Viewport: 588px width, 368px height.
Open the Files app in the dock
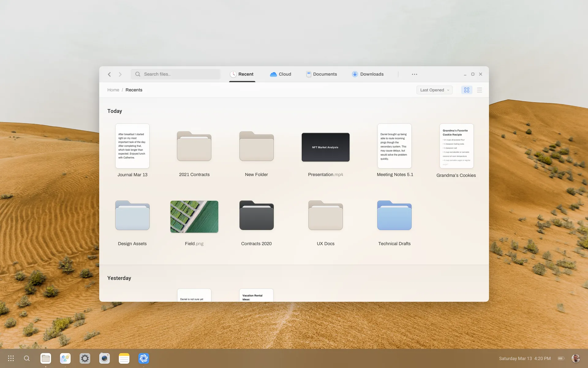46,358
